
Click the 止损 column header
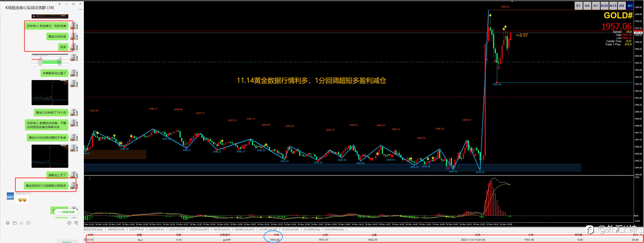click(325, 235)
